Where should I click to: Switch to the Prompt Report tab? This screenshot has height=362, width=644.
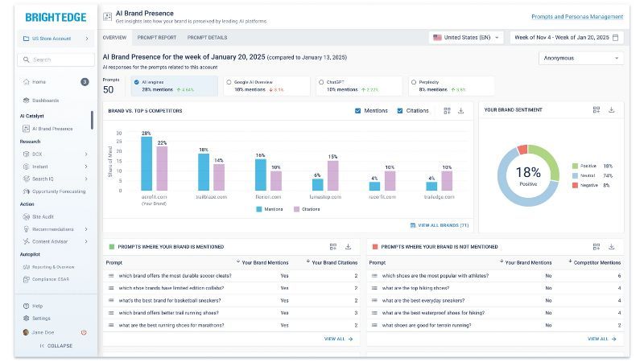pyautogui.click(x=156, y=37)
